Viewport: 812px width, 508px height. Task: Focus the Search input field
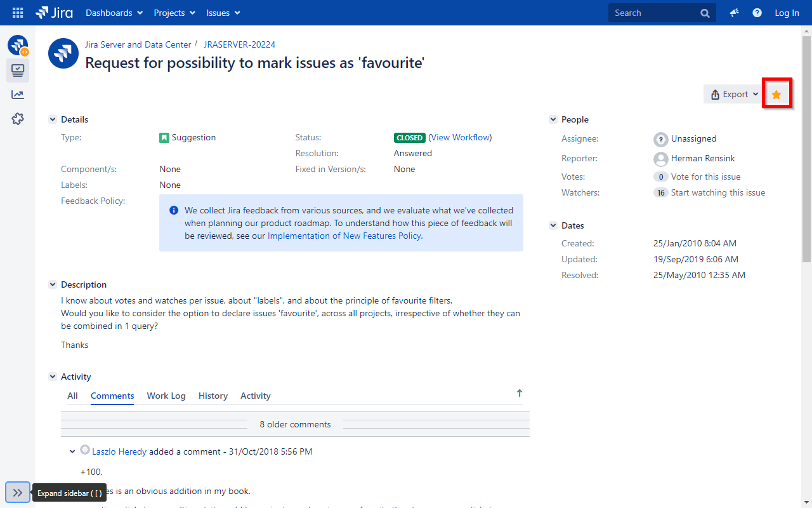(x=662, y=13)
